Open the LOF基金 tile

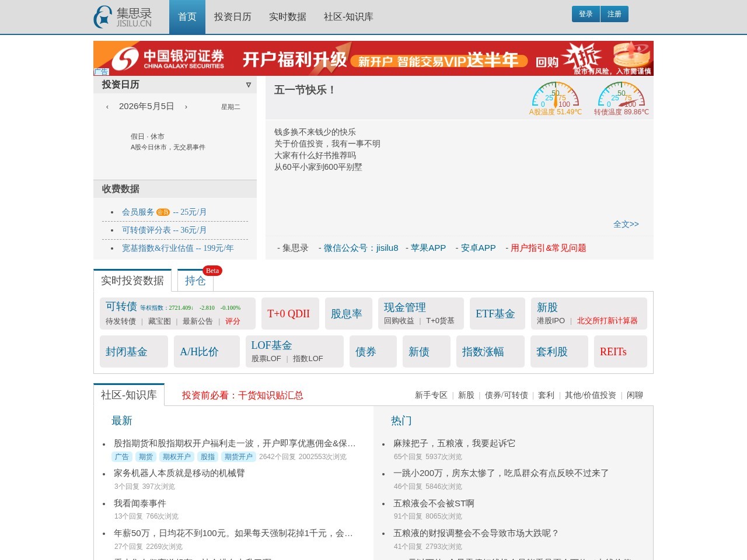[271, 345]
